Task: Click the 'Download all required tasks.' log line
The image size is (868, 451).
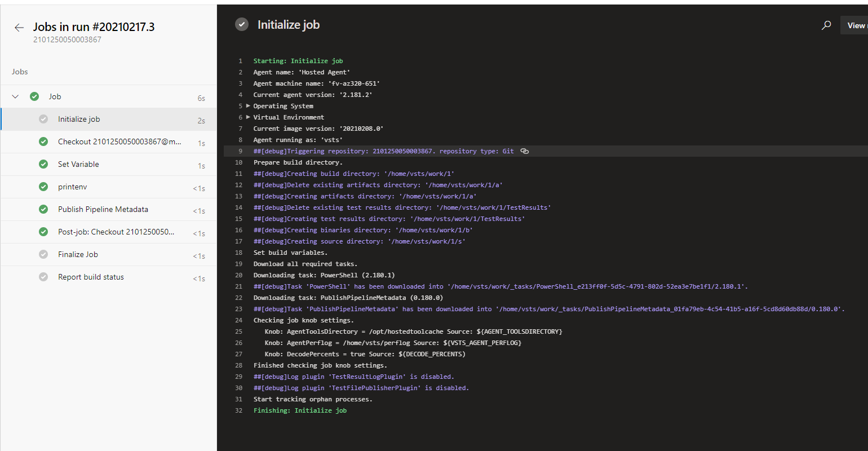Action: 305,264
